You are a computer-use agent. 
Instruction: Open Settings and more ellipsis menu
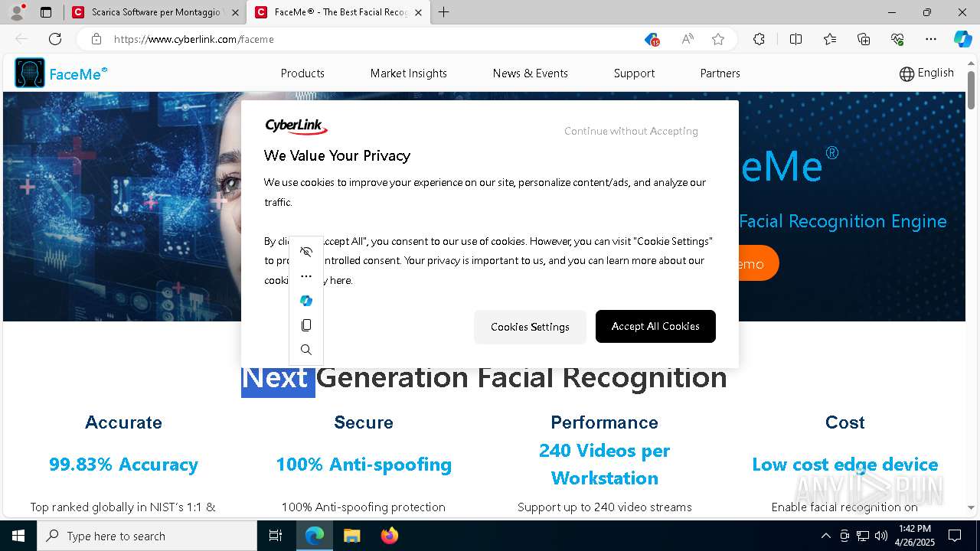point(931,39)
